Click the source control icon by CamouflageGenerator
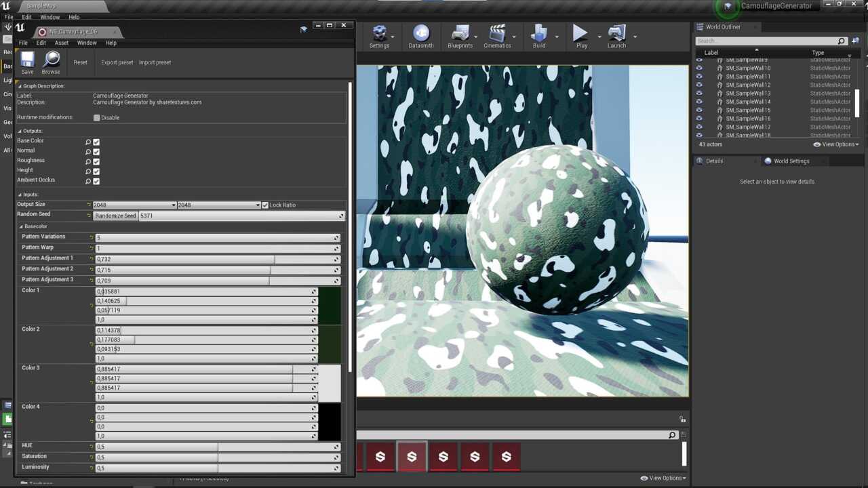Screen dimensions: 868x488 point(728,7)
